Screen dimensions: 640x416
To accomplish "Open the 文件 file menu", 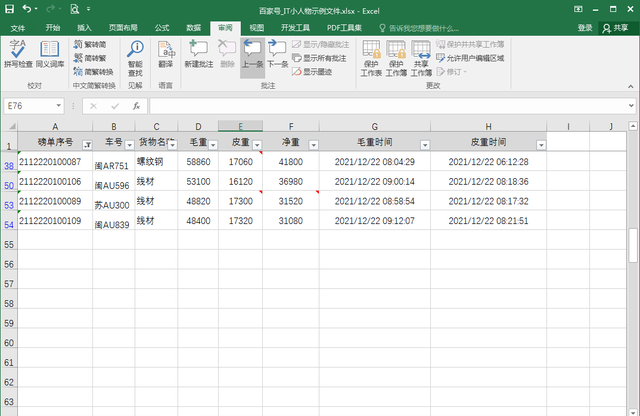I will pos(17,28).
